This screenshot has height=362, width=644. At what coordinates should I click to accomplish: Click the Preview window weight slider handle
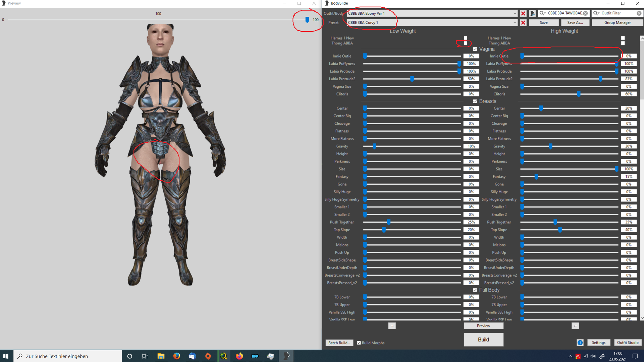click(x=307, y=20)
